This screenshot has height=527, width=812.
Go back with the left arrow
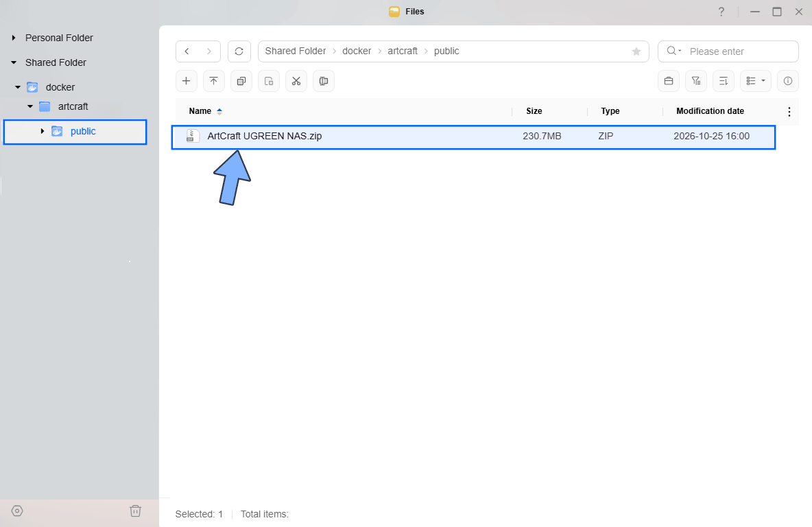tap(187, 51)
